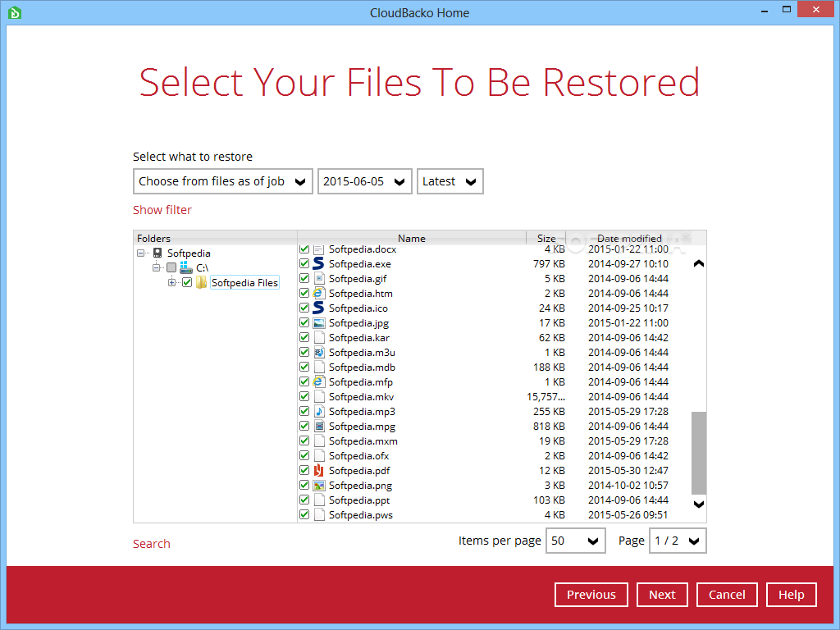
Task: Click the Softpedia.png image icon
Action: (319, 486)
